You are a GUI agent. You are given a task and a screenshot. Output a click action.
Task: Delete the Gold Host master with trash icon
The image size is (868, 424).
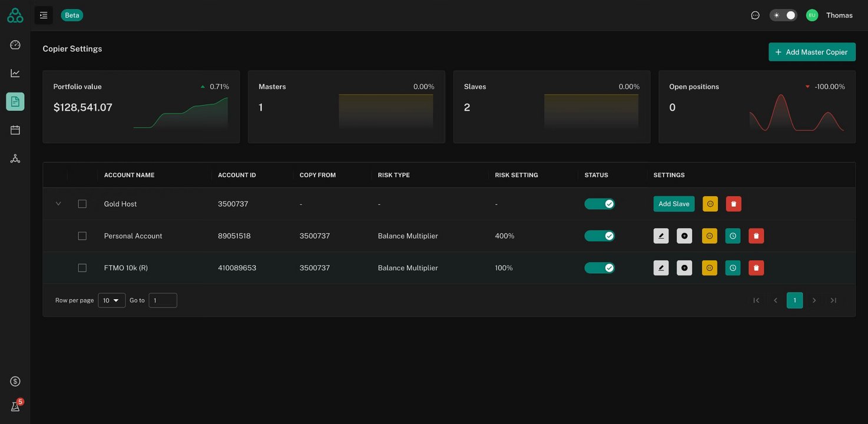pos(734,204)
